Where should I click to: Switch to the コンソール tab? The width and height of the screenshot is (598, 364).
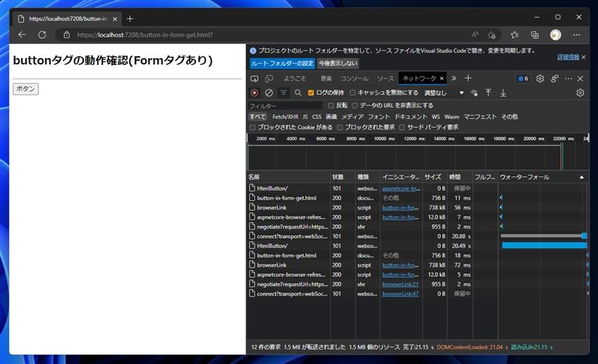click(354, 78)
